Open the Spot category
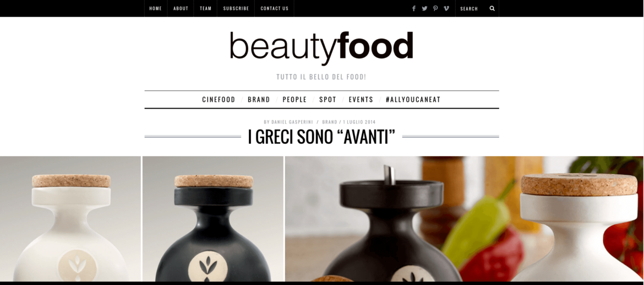The image size is (644, 285). click(x=328, y=100)
